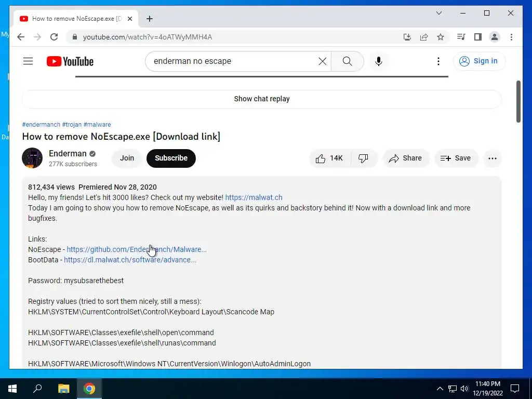Open YouTube settings three-dot menu

438,61
